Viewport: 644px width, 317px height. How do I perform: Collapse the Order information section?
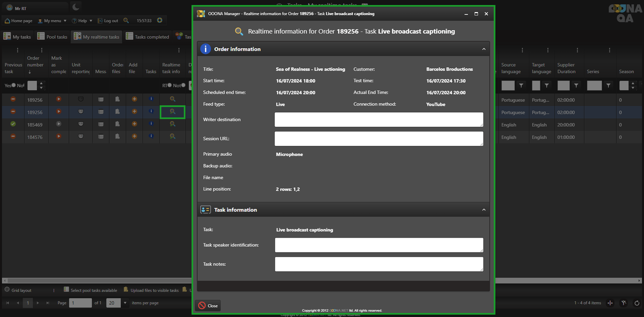(484, 49)
